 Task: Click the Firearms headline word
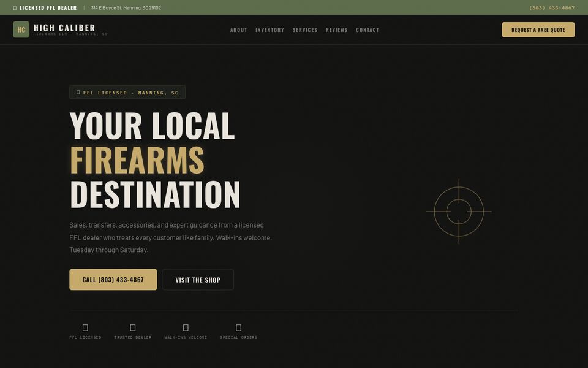coord(137,160)
